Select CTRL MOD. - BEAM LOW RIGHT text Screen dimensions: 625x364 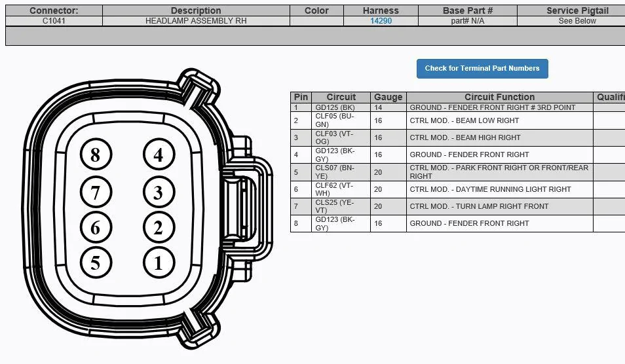pos(464,120)
